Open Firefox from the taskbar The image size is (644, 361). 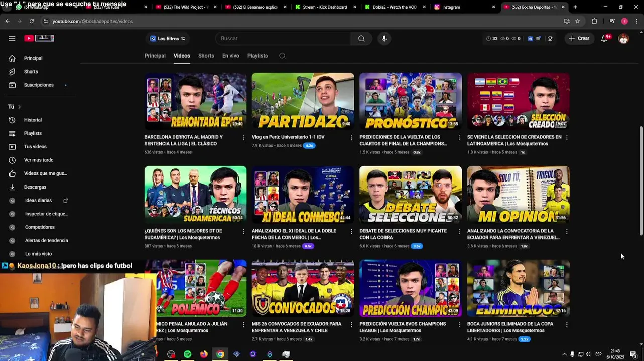pos(204,354)
